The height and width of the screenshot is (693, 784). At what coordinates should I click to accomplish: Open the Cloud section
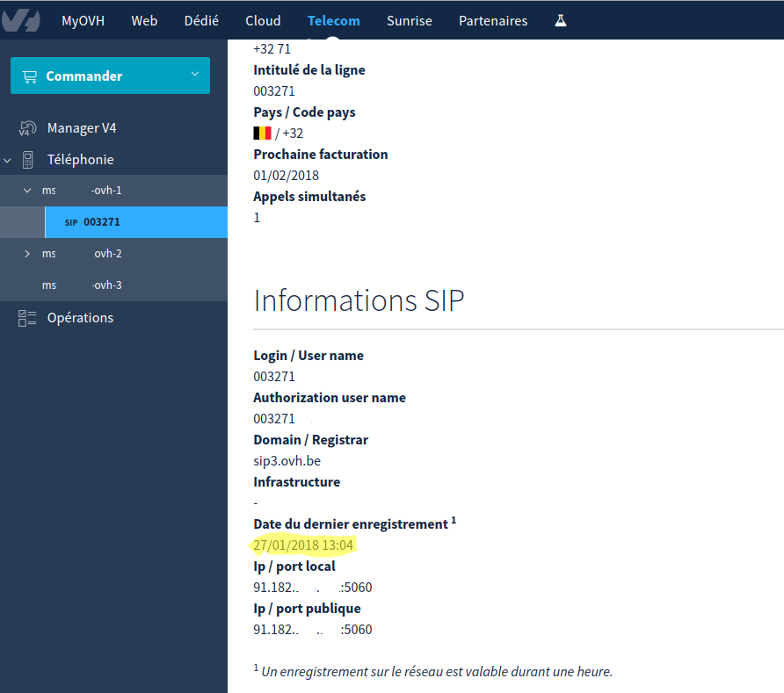click(263, 20)
